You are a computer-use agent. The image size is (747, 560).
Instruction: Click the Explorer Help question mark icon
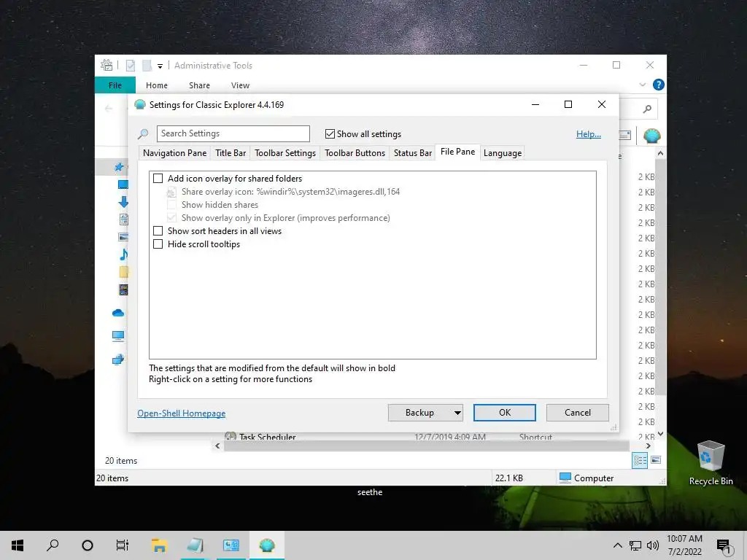coord(659,85)
